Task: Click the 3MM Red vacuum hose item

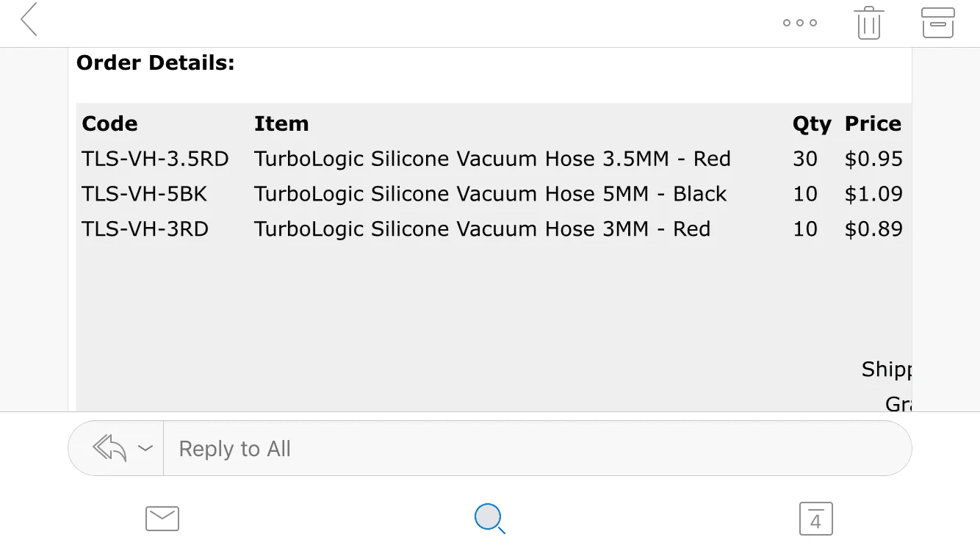Action: pos(482,229)
